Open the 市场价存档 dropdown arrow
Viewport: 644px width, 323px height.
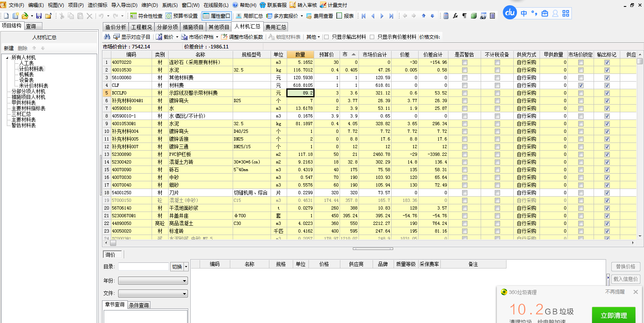coord(217,37)
